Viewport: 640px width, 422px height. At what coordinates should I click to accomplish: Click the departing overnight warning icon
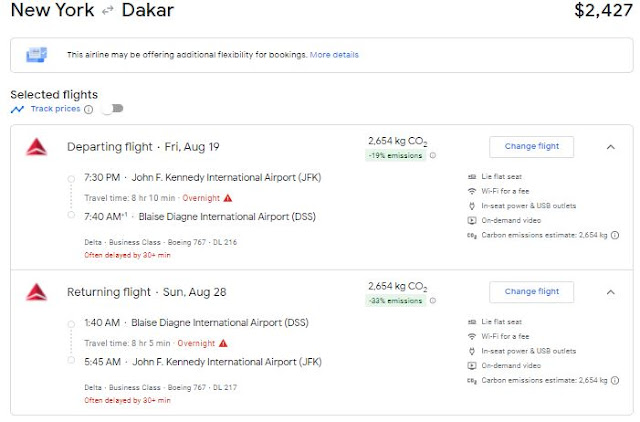(228, 198)
